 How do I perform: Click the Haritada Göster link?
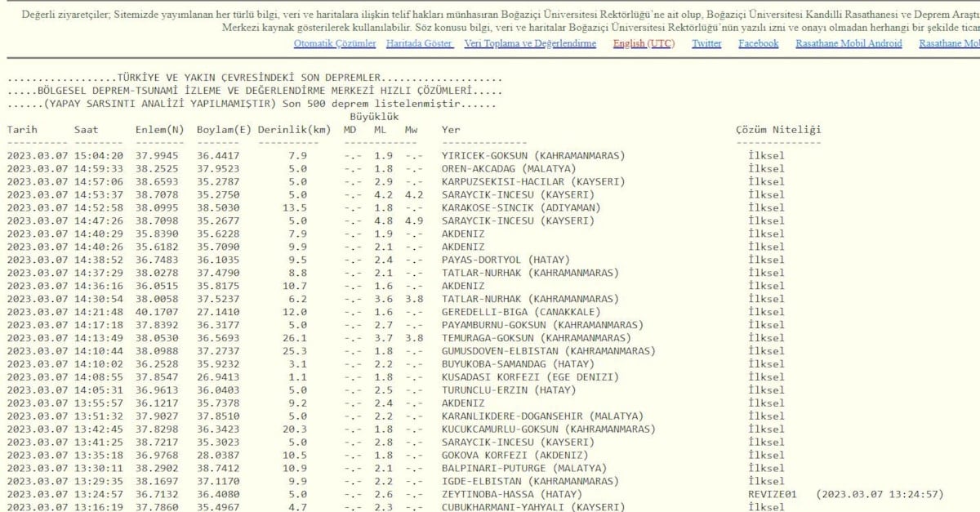point(419,43)
